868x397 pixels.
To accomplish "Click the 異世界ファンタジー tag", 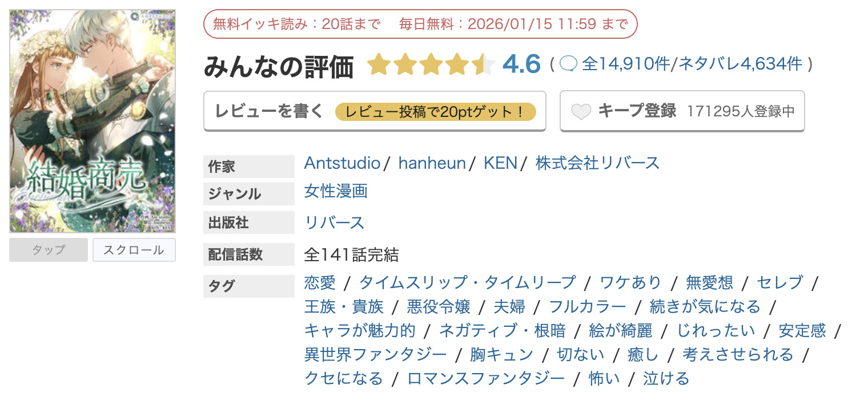I will tap(376, 354).
